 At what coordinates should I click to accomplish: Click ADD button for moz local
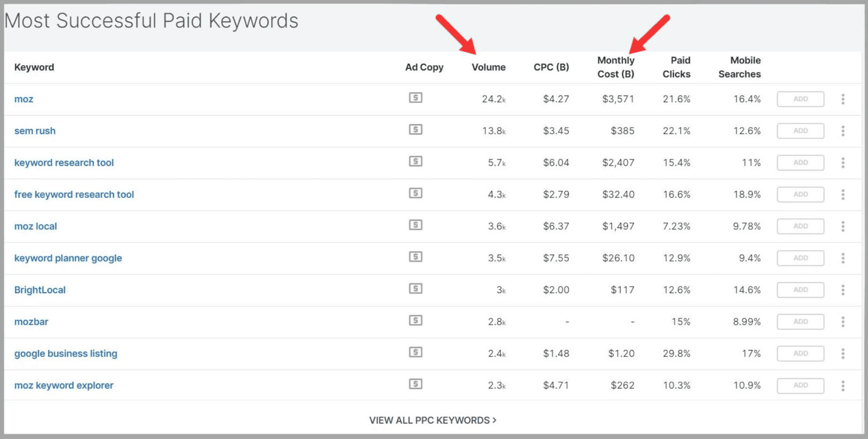(x=801, y=226)
